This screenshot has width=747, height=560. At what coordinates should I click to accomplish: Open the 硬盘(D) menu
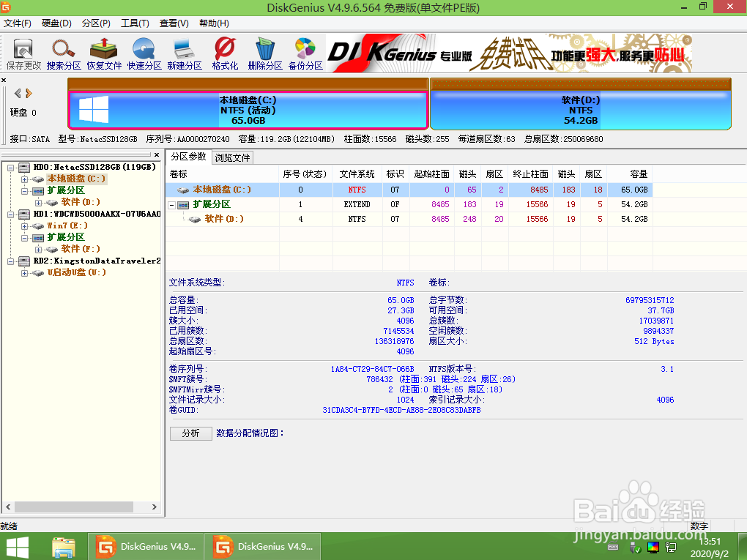56,23
